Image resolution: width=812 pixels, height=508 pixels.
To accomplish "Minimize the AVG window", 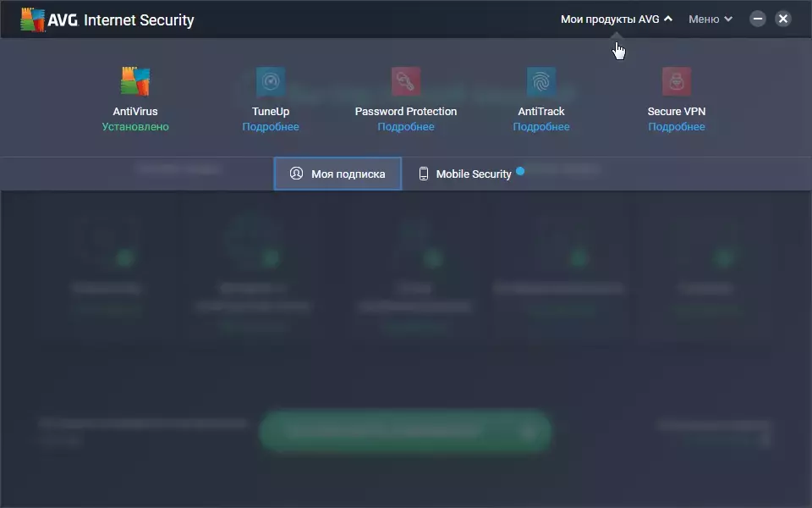I will 758,19.
